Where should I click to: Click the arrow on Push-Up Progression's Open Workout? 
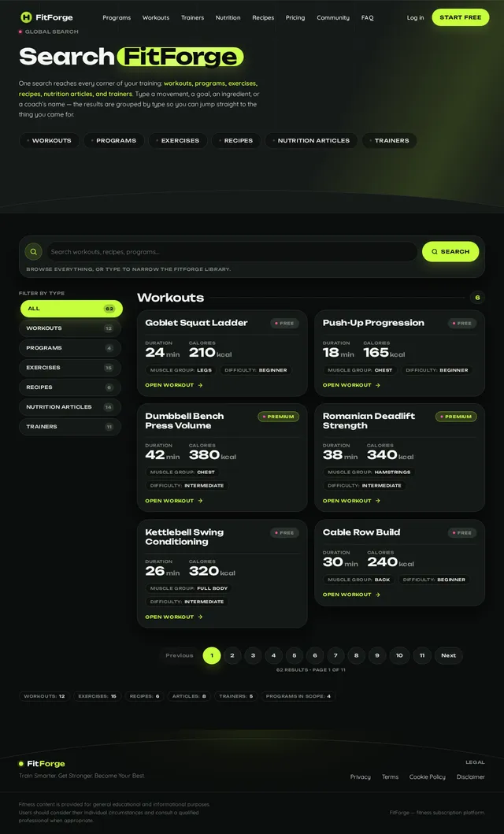378,385
